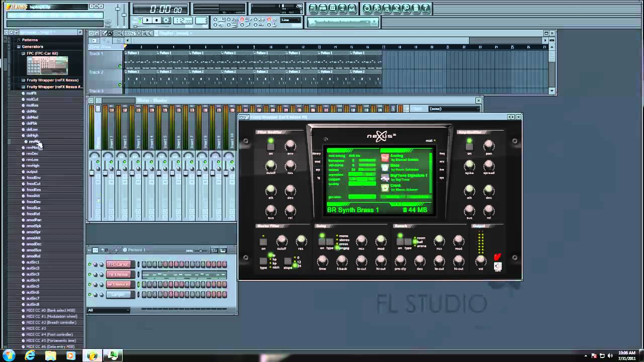Screen dimensions: 644x362
Task: Open the Pattern 1 selector in step sequencer
Action: point(136,250)
